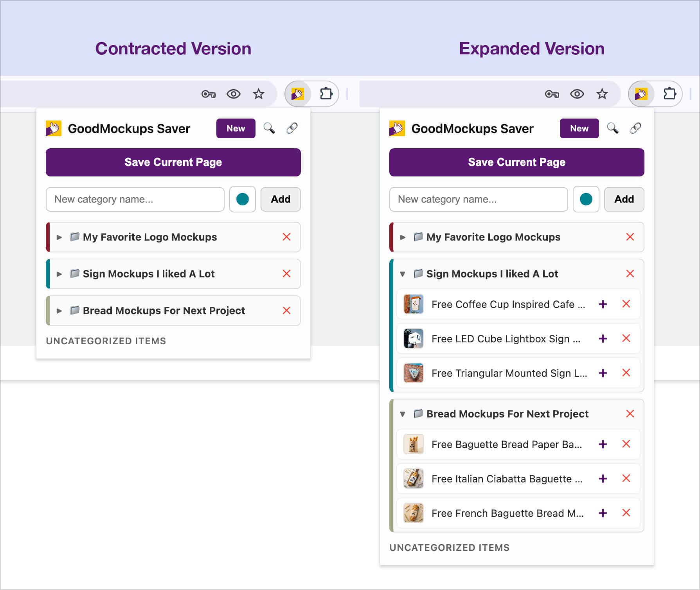Screen dimensions: 700x590
Task: Toggle eye icon in left address bar
Action: pos(234,94)
